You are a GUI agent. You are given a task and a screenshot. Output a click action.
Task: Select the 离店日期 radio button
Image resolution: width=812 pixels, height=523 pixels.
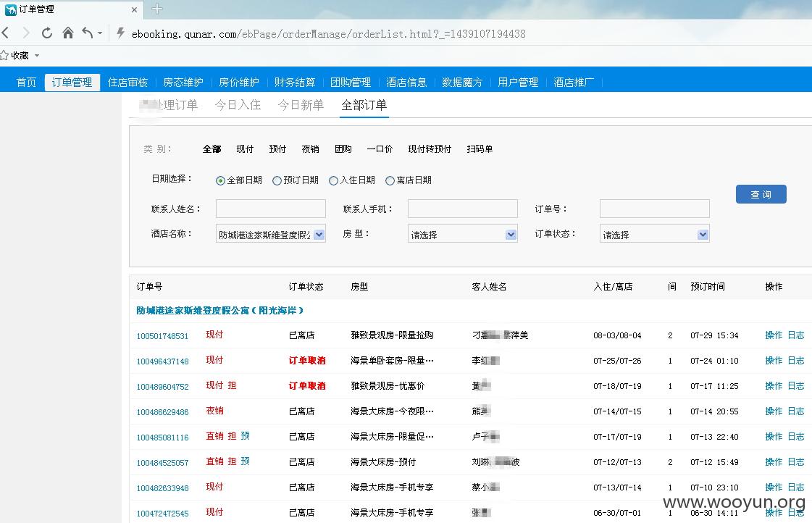[390, 180]
